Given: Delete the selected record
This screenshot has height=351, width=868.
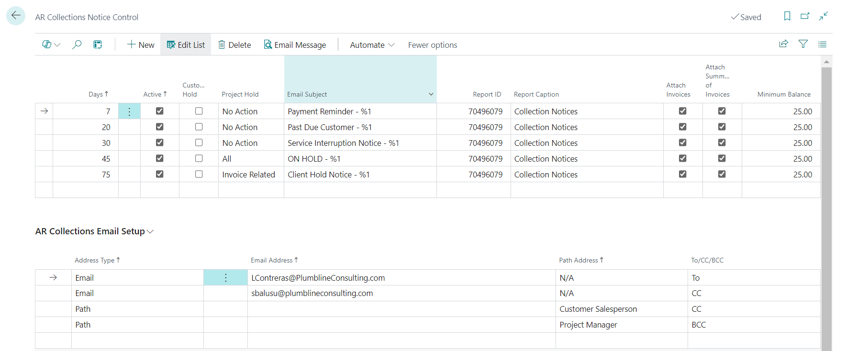Looking at the screenshot, I should coord(234,45).
